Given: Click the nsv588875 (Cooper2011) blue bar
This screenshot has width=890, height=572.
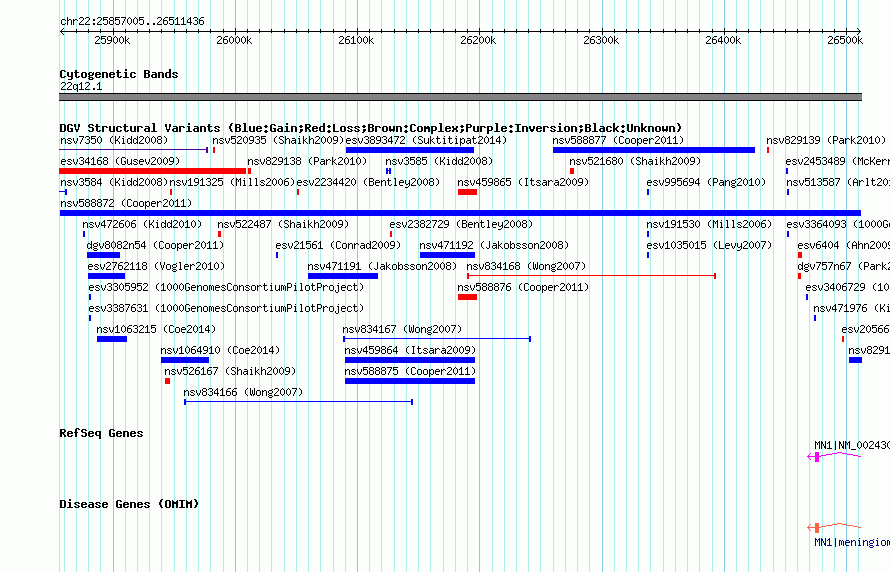Looking at the screenshot, I should [410, 381].
